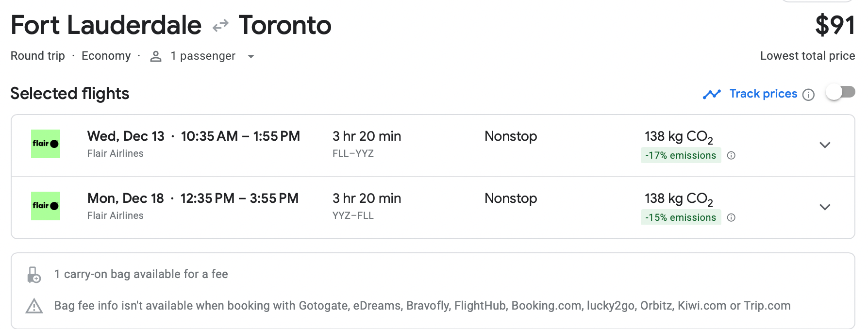This screenshot has width=868, height=329.
Task: Click the swap arrows between city names
Action: click(220, 25)
